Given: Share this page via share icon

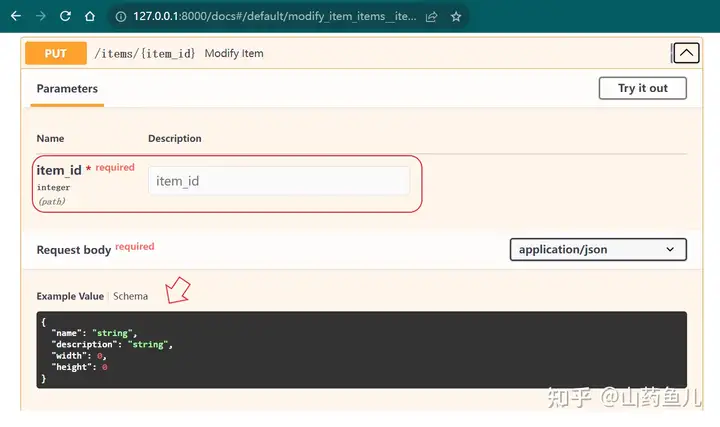Looking at the screenshot, I should (431, 17).
